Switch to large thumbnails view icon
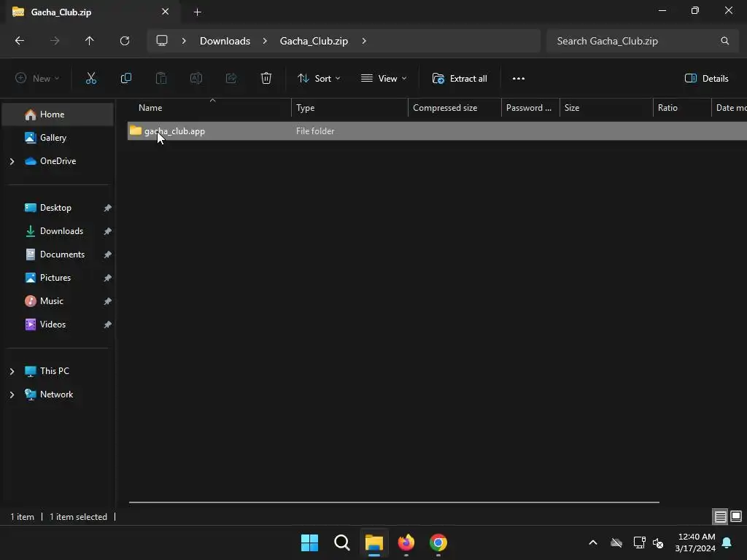Viewport: 747px width, 560px height. pos(736,516)
